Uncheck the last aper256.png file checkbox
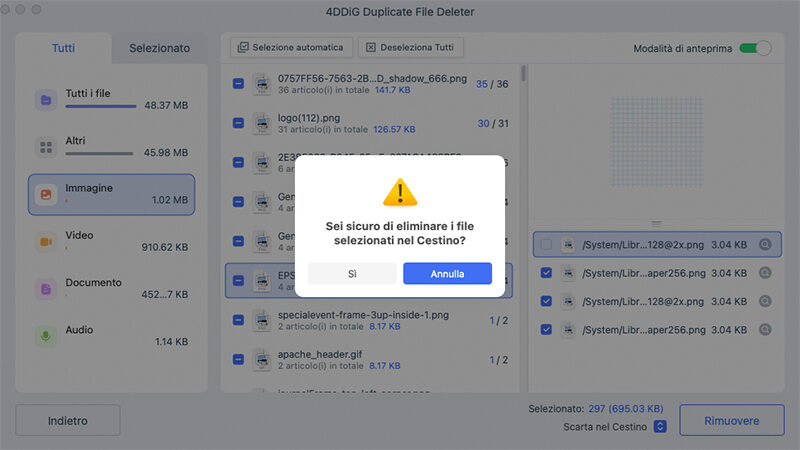This screenshot has width=800, height=450. tap(546, 330)
